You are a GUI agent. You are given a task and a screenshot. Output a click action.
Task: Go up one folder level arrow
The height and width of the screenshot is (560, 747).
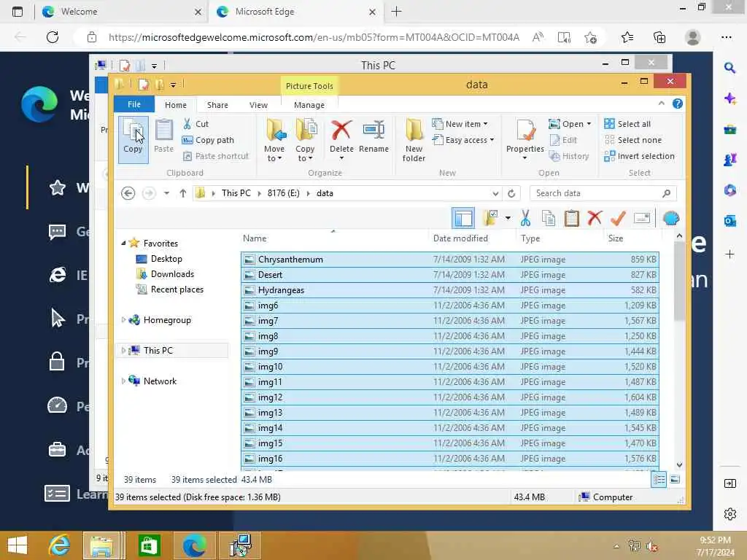183,193
